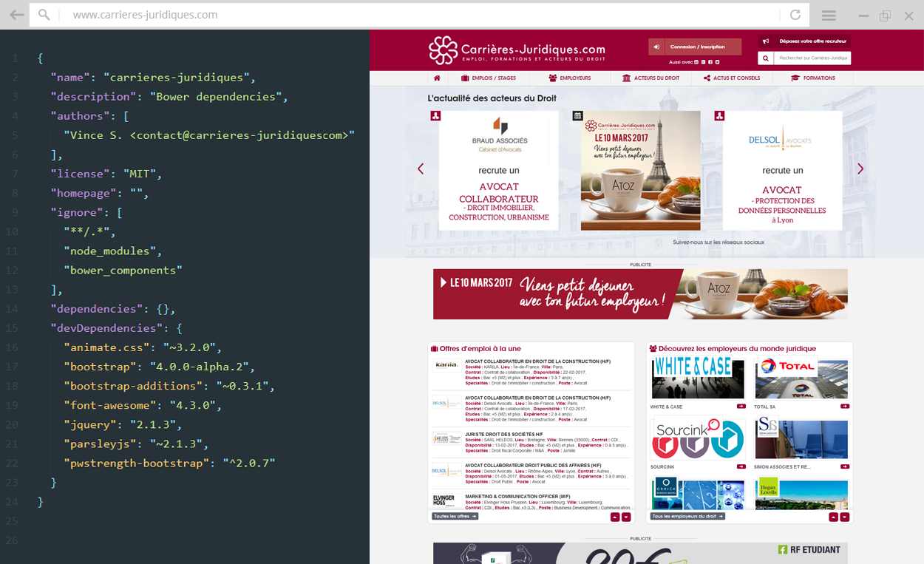The image size is (924, 564).
Task: Sign in with Facebook icon
Action: (x=710, y=62)
